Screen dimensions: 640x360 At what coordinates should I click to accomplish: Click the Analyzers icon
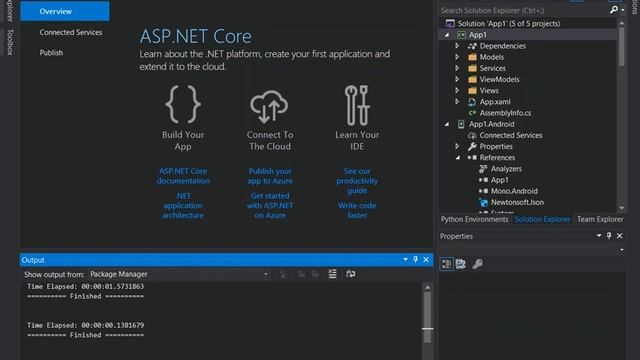(483, 169)
